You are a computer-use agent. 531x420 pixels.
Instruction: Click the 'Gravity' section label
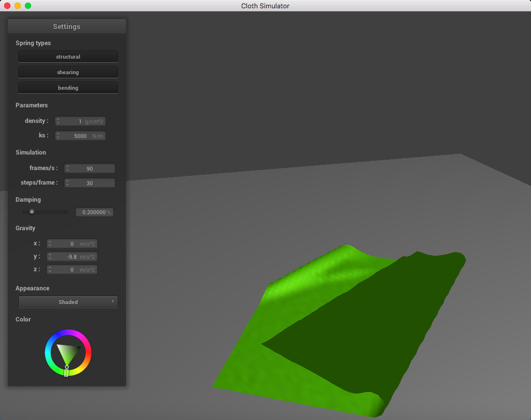[x=25, y=228]
